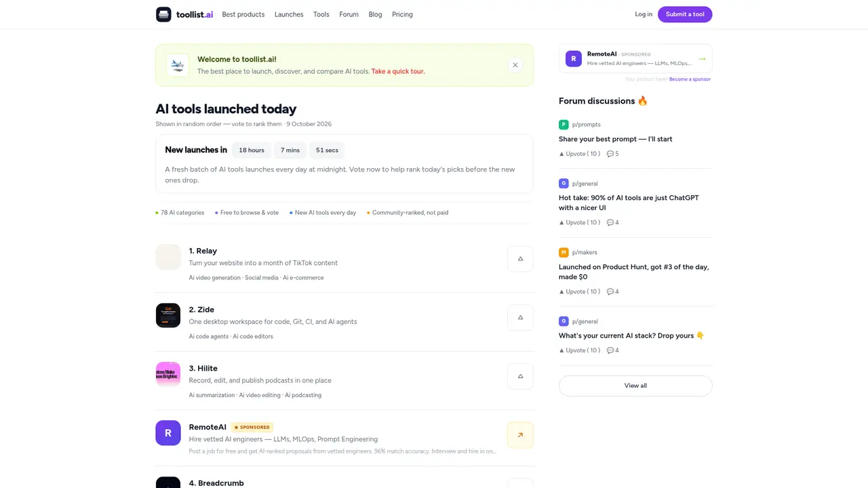Click the arrow in RemoteAI sidebar ad
Image resolution: width=868 pixels, height=488 pixels.
pos(702,59)
